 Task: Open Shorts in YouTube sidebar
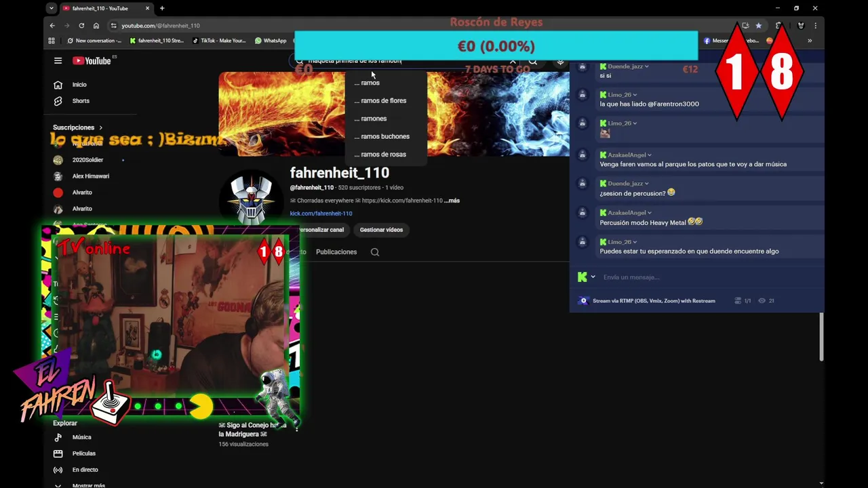pos(81,101)
